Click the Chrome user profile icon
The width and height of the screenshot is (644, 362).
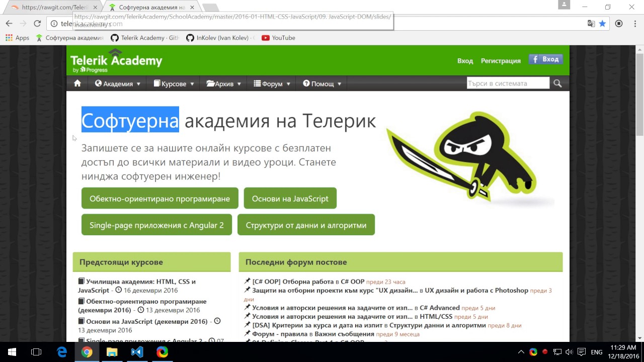pyautogui.click(x=564, y=5)
